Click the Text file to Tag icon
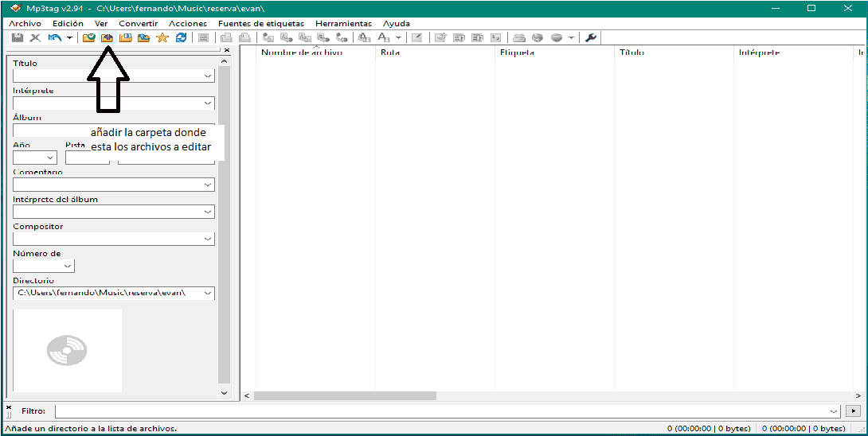Screen dimensions: 868x436 click(323, 37)
